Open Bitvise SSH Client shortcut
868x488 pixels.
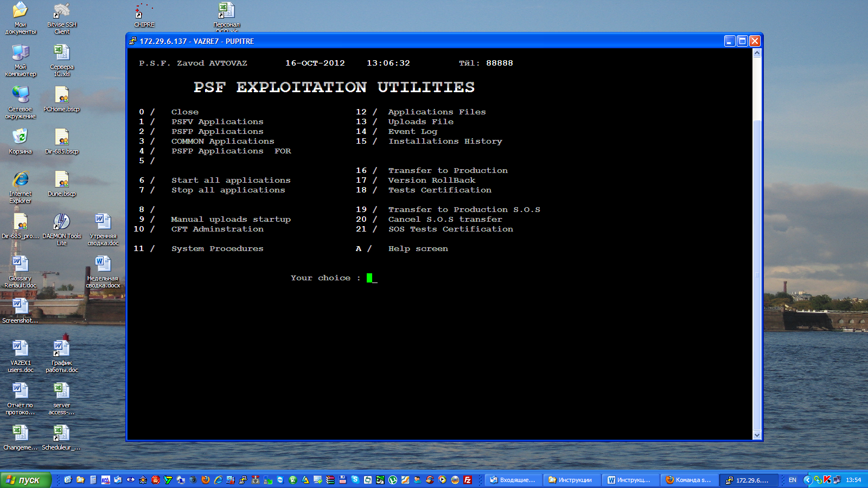(62, 17)
